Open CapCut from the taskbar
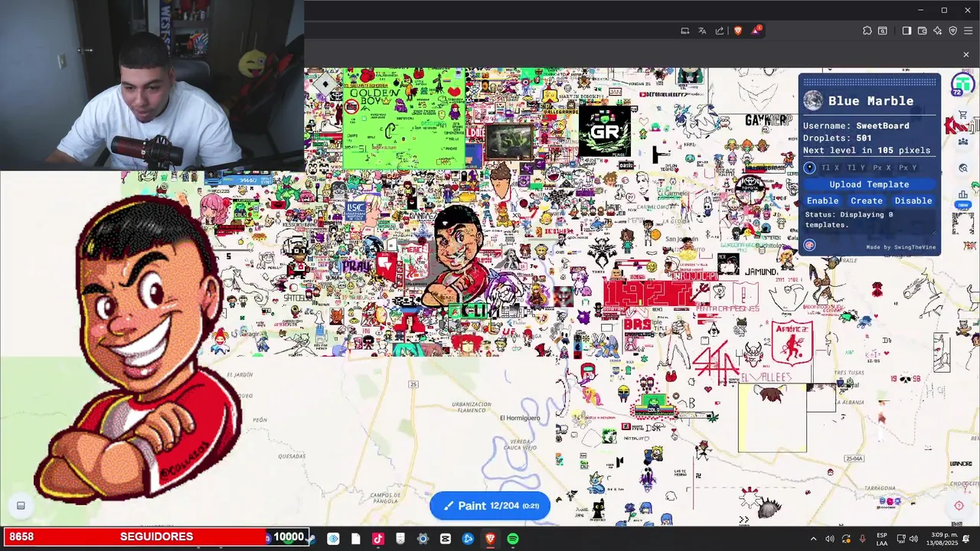The height and width of the screenshot is (551, 980). [x=446, y=539]
